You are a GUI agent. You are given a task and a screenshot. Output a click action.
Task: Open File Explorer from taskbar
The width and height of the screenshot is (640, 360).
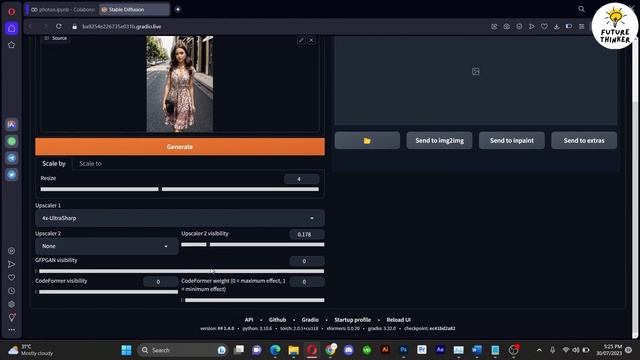coord(293,350)
